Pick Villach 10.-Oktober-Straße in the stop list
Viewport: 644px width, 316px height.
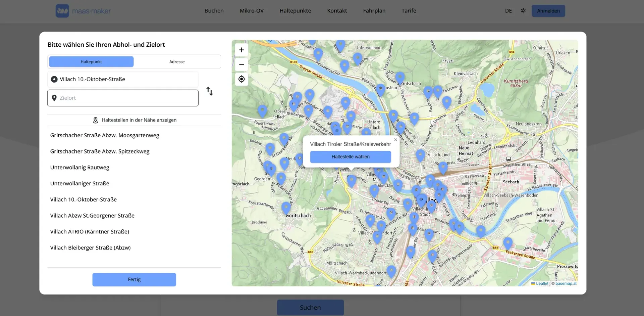84,200
